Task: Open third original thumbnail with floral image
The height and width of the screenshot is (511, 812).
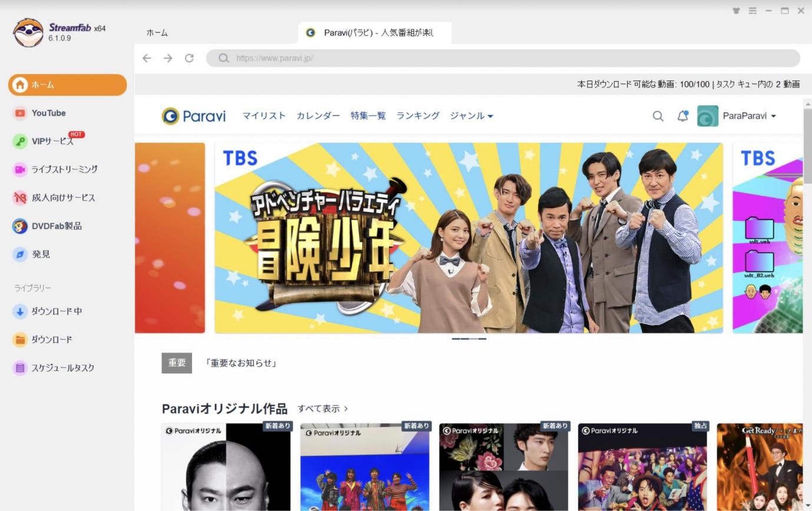Action: pyautogui.click(x=503, y=466)
